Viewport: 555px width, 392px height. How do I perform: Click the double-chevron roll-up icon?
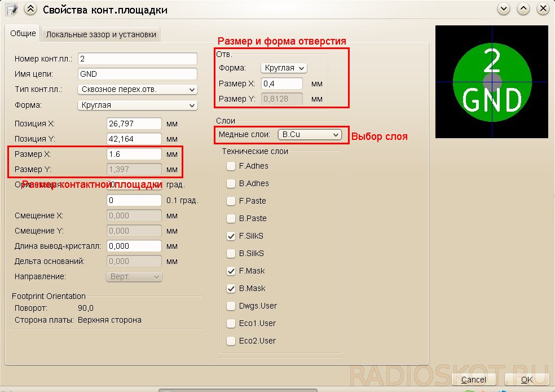pyautogui.click(x=30, y=9)
